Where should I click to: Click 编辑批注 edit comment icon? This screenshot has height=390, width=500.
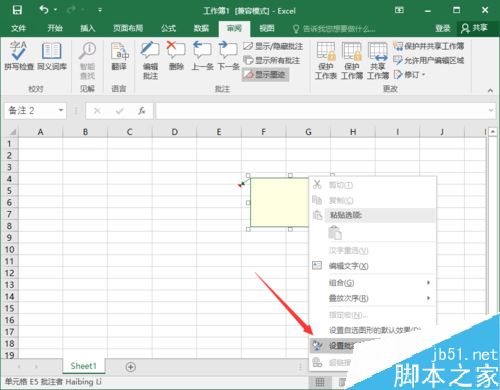click(150, 60)
